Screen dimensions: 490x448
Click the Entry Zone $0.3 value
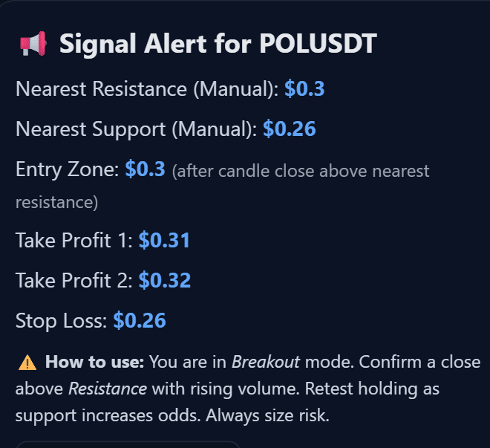click(x=145, y=169)
